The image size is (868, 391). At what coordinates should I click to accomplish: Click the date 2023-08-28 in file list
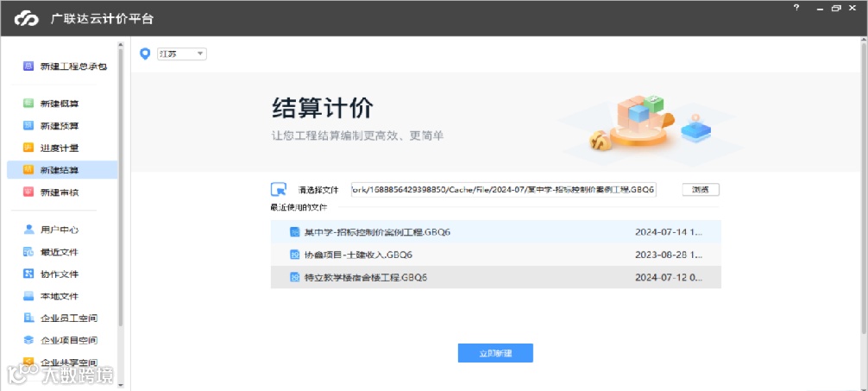tap(669, 255)
